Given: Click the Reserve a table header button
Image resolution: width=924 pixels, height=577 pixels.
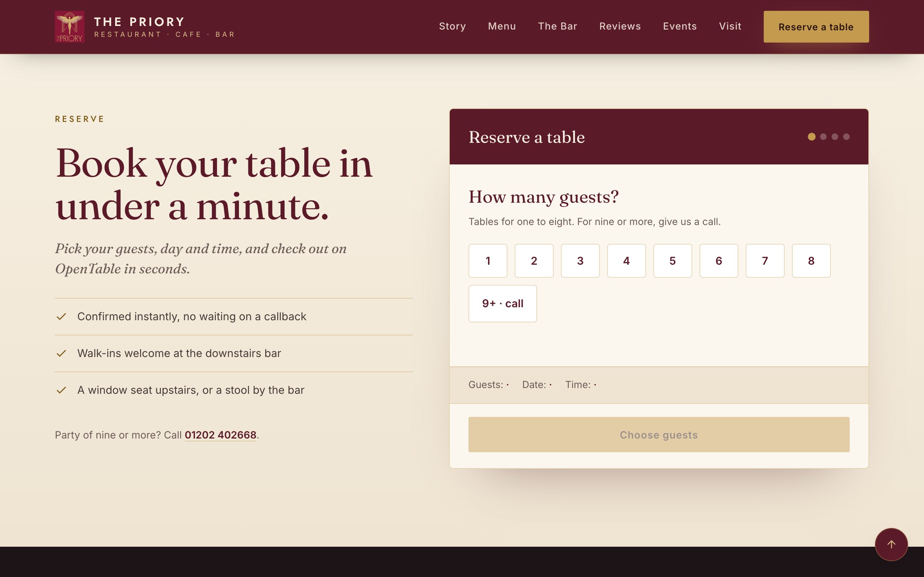Looking at the screenshot, I should pos(816,27).
